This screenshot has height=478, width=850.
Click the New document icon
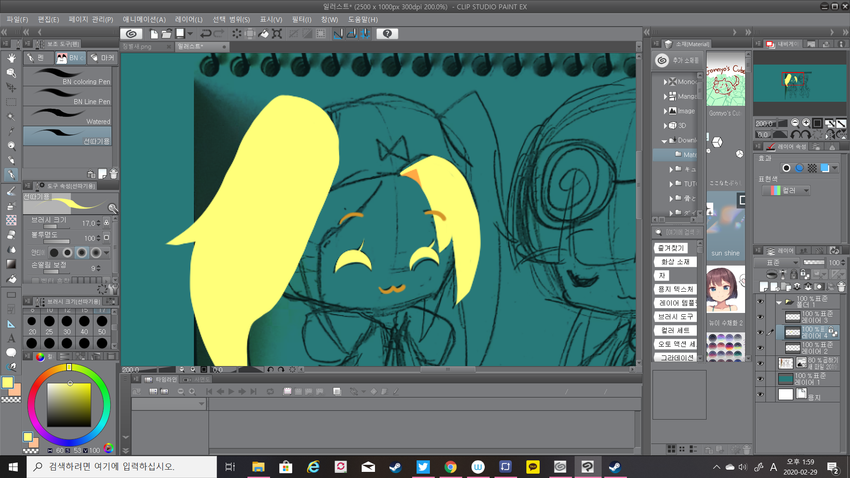(x=154, y=34)
